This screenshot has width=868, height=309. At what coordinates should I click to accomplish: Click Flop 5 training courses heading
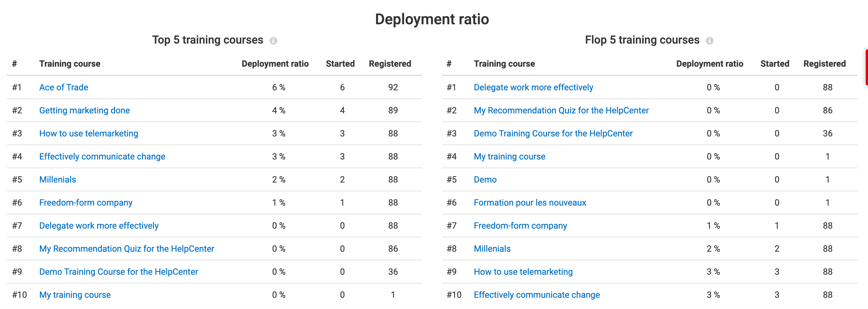click(642, 40)
